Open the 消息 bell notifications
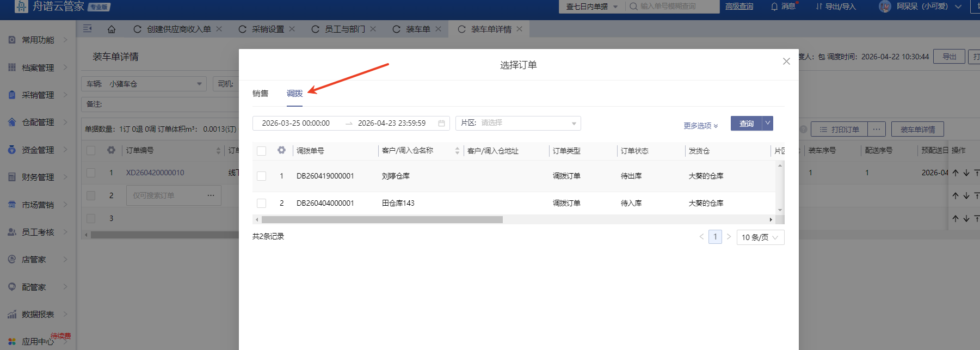The width and height of the screenshot is (980, 350). [x=774, y=7]
